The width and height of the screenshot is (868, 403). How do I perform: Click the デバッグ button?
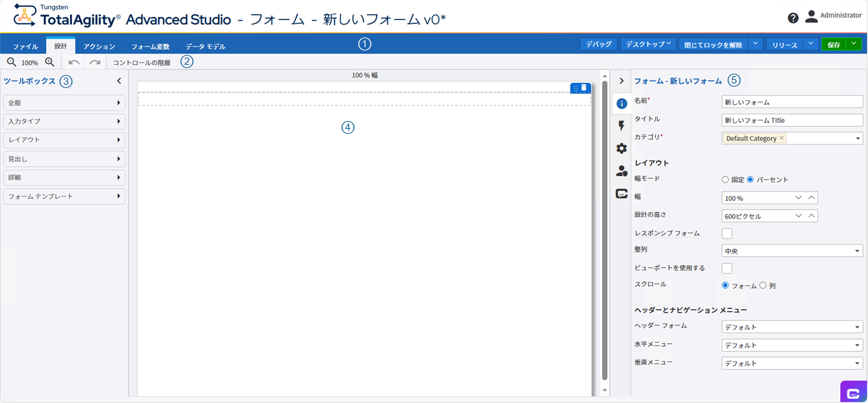(598, 43)
